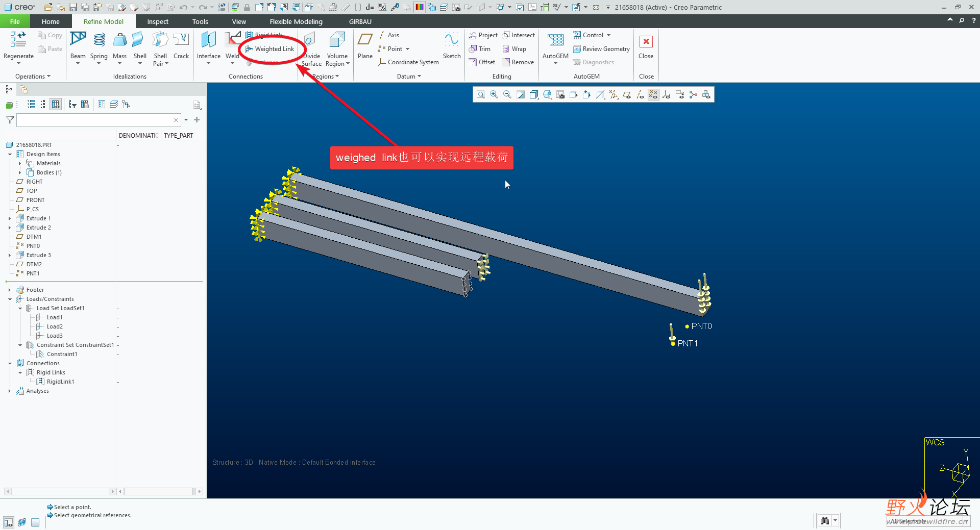Open the Point dropdown arrow

407,49
